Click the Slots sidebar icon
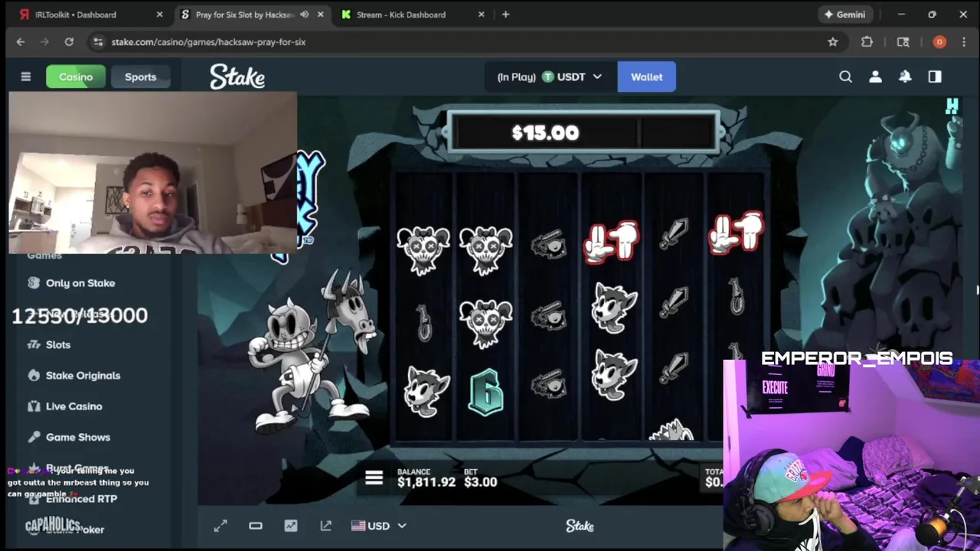The image size is (980, 551). pos(34,344)
